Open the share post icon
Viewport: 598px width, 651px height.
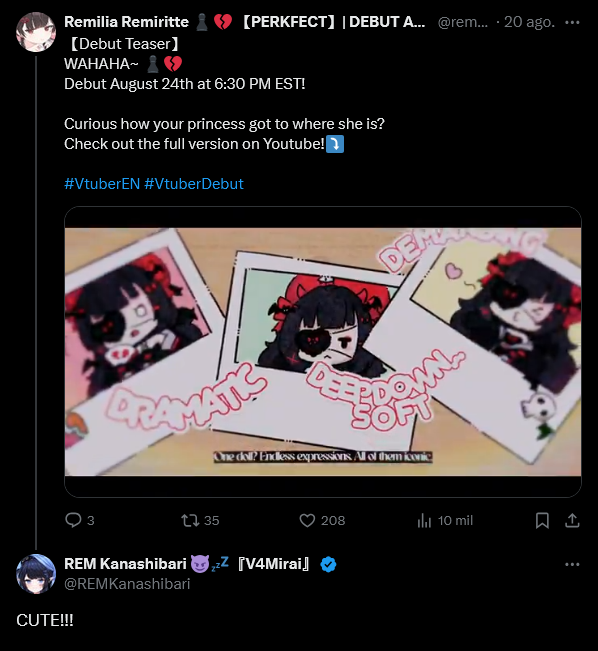572,520
